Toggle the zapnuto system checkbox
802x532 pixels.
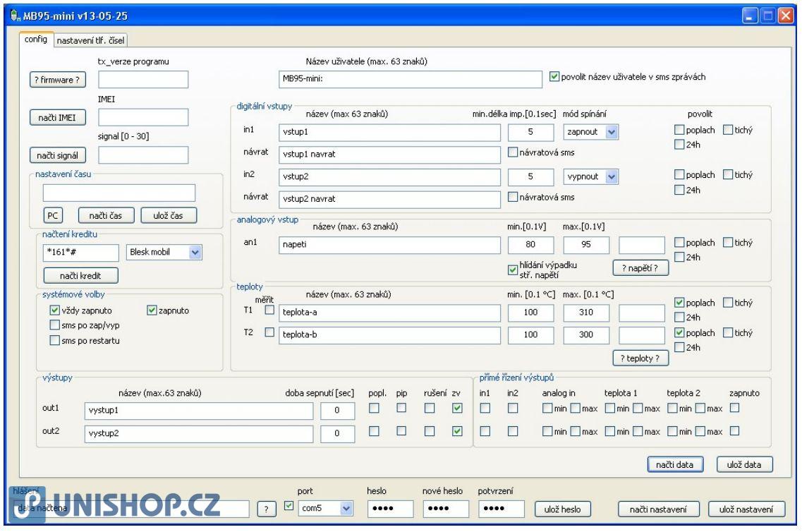tap(152, 310)
